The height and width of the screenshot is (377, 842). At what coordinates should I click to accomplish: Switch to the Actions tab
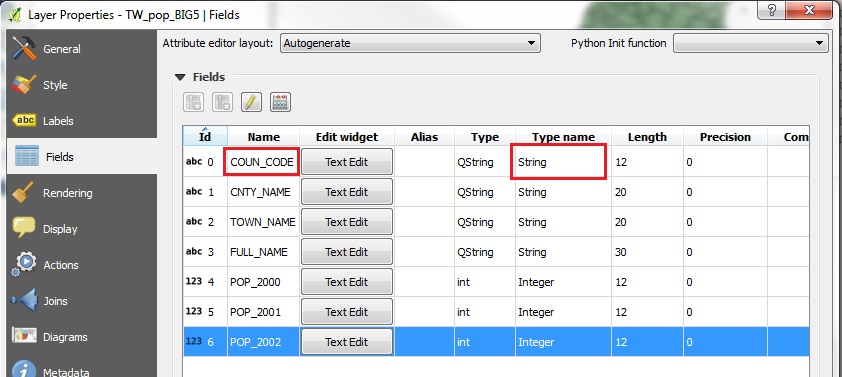[x=82, y=265]
